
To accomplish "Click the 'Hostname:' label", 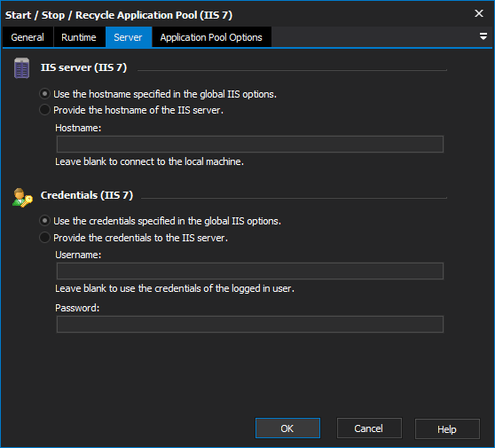I will point(78,128).
